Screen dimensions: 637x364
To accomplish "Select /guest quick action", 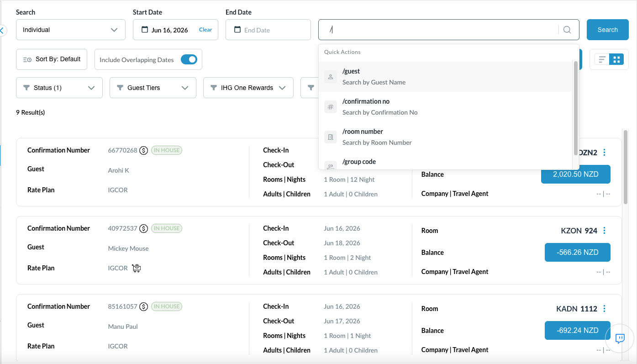I will [446, 77].
